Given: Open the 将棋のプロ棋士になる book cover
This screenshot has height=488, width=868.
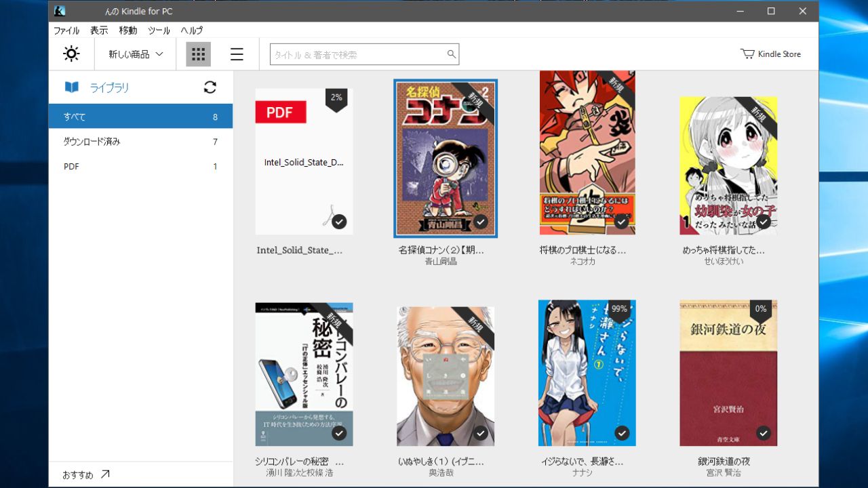Looking at the screenshot, I should pos(587,152).
